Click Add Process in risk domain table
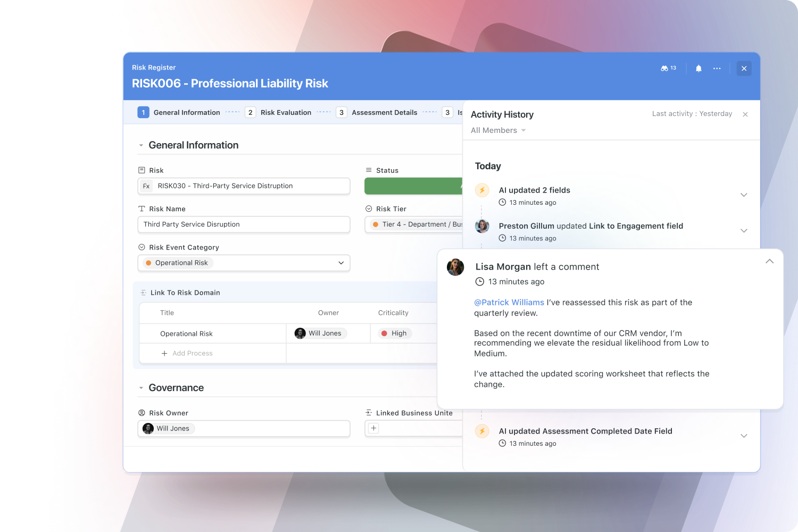 (x=192, y=353)
